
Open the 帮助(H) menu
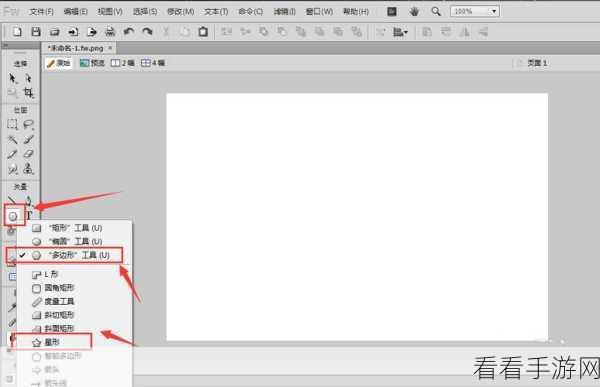point(355,12)
